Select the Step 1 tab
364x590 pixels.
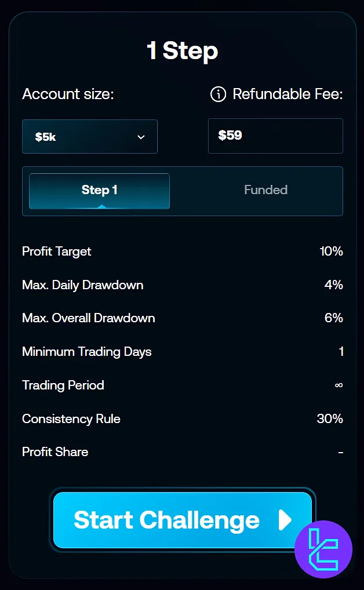pyautogui.click(x=99, y=190)
